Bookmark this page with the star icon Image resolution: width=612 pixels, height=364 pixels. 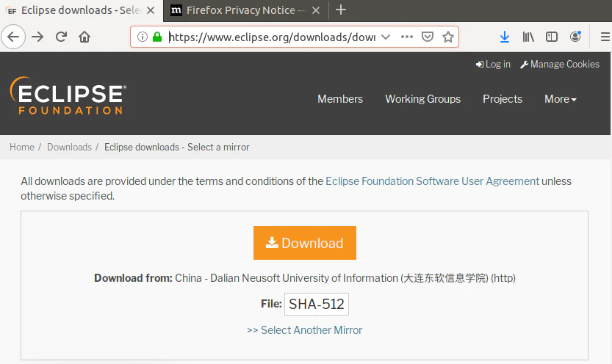447,37
